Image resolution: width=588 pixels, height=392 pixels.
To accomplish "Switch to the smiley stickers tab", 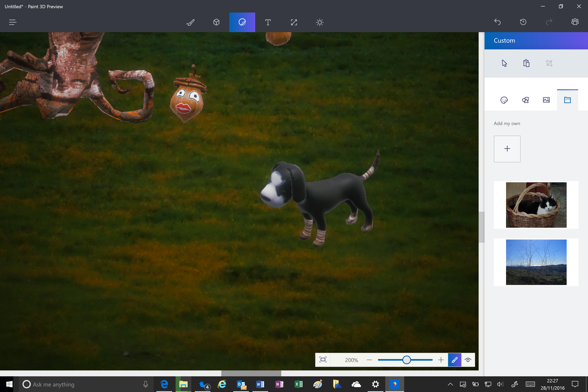I will pos(504,100).
